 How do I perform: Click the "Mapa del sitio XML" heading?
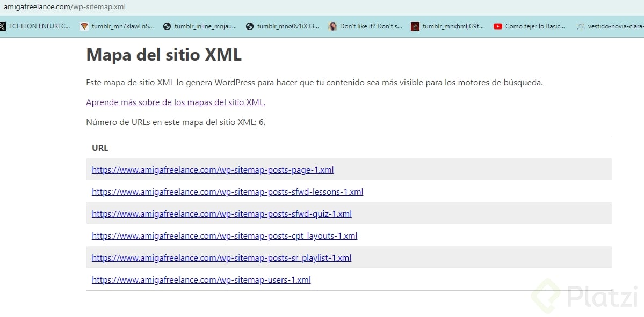164,55
